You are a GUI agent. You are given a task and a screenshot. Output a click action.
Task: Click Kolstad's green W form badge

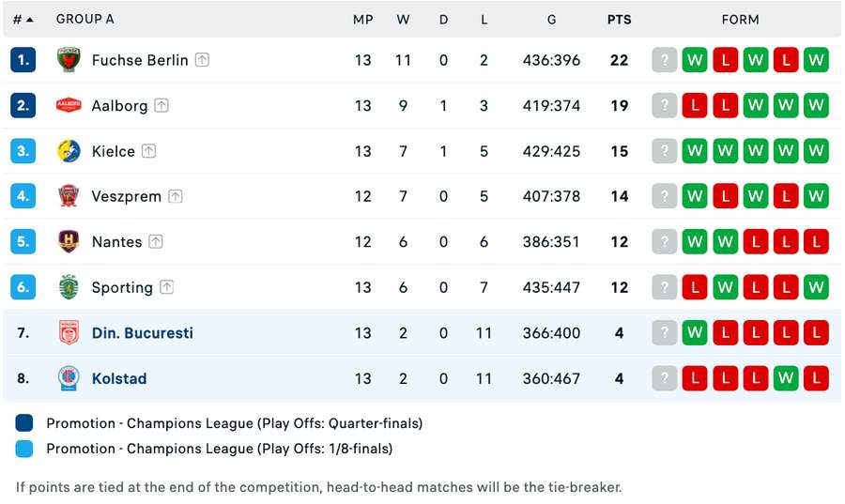click(786, 378)
